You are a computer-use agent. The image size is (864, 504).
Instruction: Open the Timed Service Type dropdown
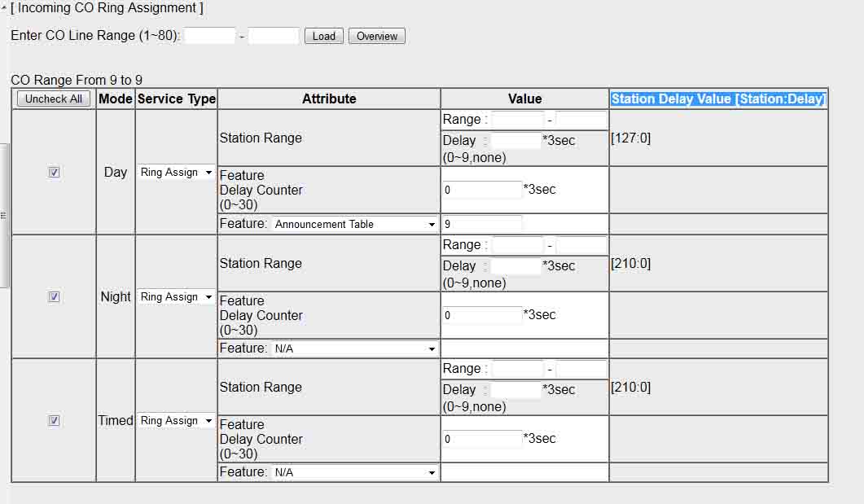[176, 421]
